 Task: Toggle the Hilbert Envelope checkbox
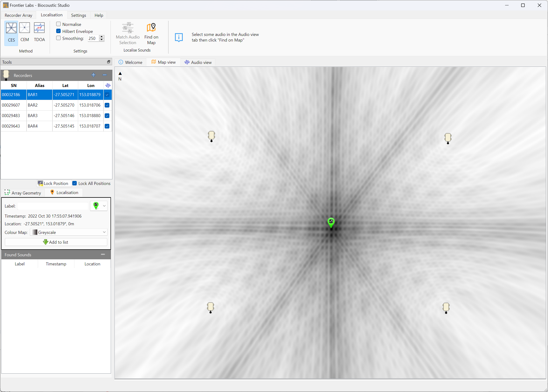[x=58, y=31]
